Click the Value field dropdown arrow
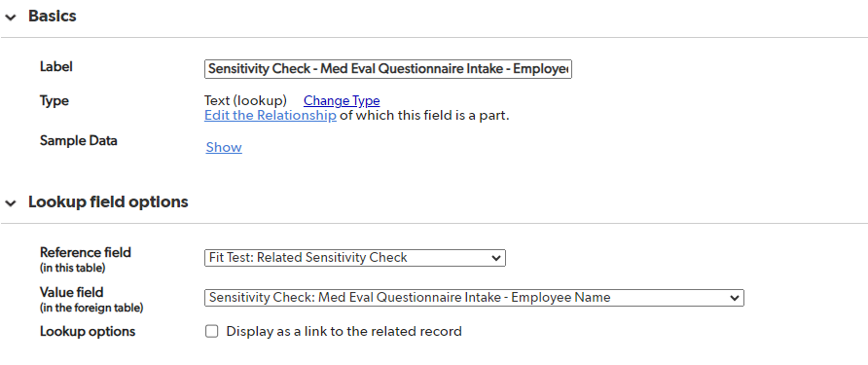Image resolution: width=868 pixels, height=365 pixels. (734, 298)
